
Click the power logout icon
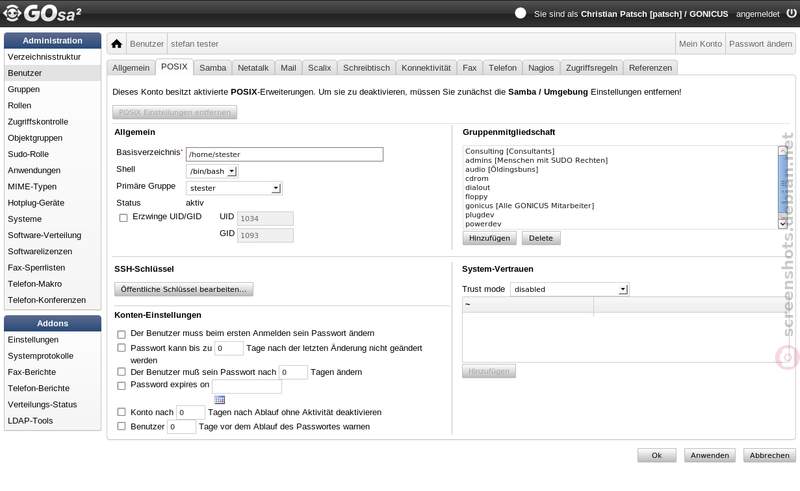(791, 13)
